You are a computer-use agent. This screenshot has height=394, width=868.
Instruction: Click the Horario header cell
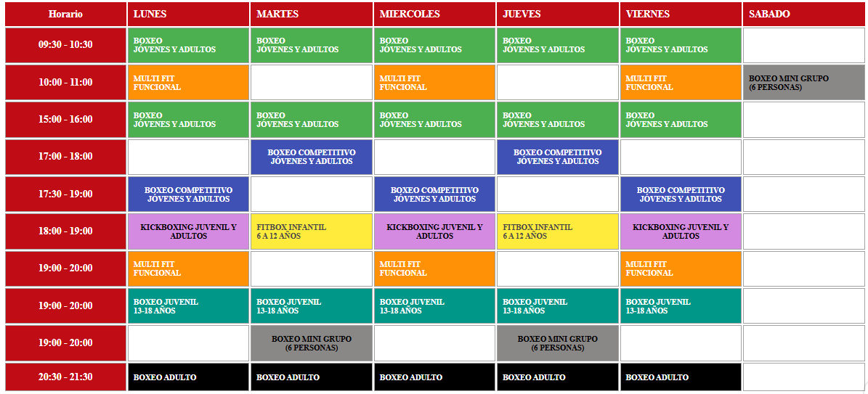click(x=65, y=15)
